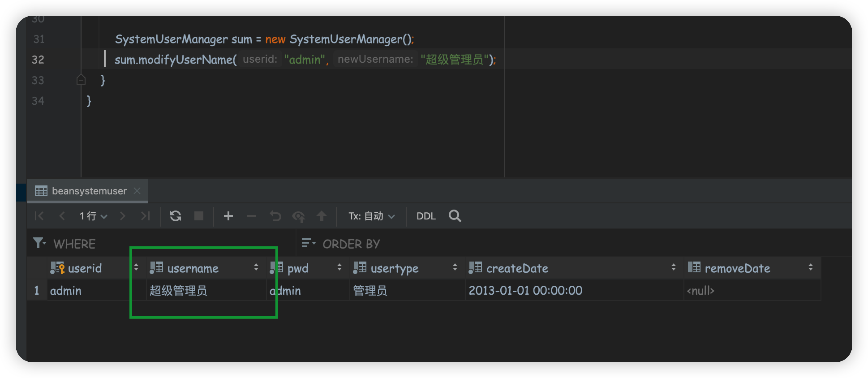The height and width of the screenshot is (378, 868).
Task: Sort by the usertype column arrows
Action: pyautogui.click(x=455, y=268)
